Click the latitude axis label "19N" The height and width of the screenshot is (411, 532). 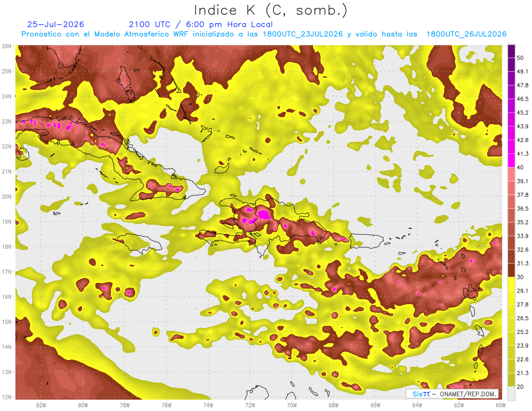7,221
